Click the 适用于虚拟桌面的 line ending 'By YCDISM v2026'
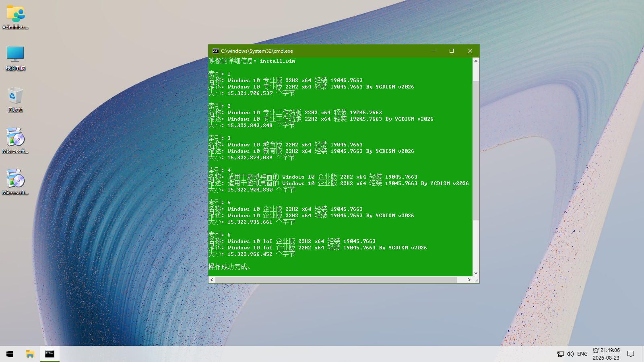This screenshot has height=362, width=644. tap(339, 183)
